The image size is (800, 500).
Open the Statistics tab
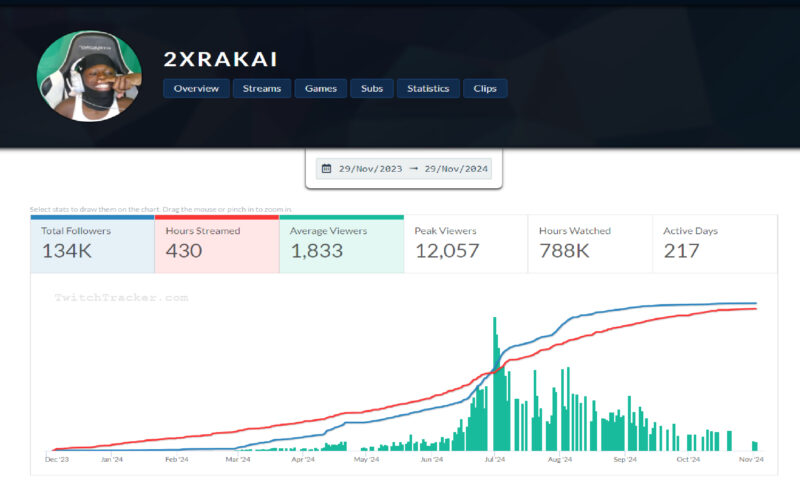tap(428, 88)
